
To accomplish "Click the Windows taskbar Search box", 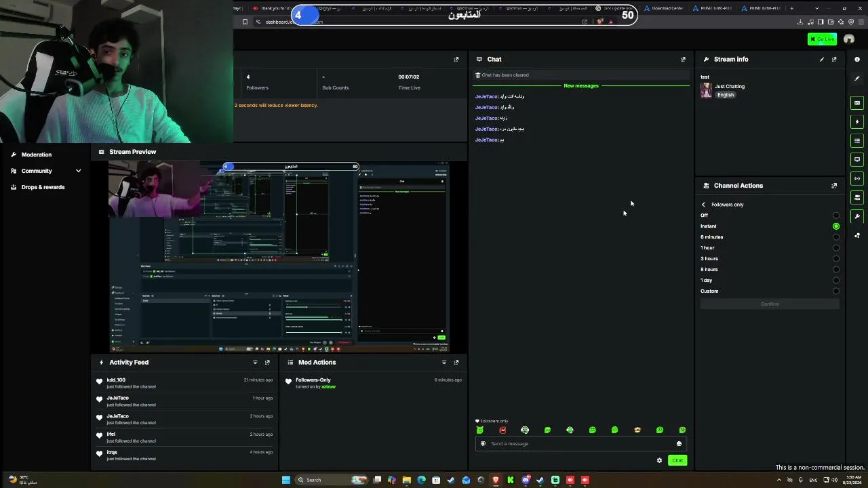I will [332, 480].
